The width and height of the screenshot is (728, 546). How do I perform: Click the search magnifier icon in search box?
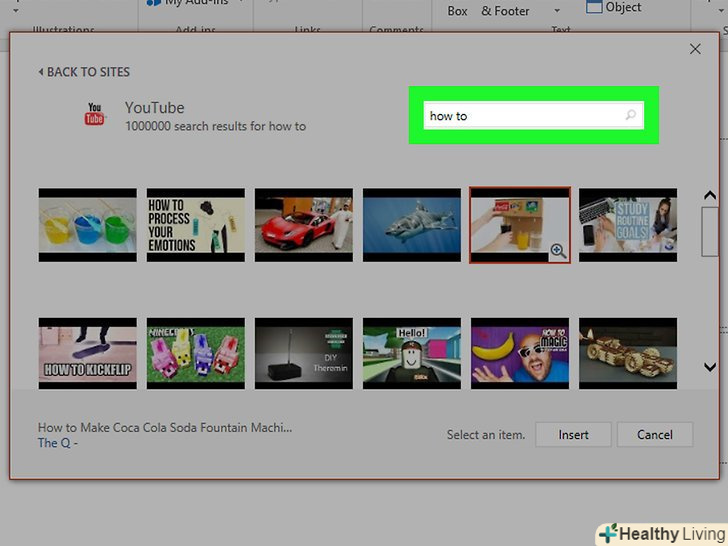630,116
